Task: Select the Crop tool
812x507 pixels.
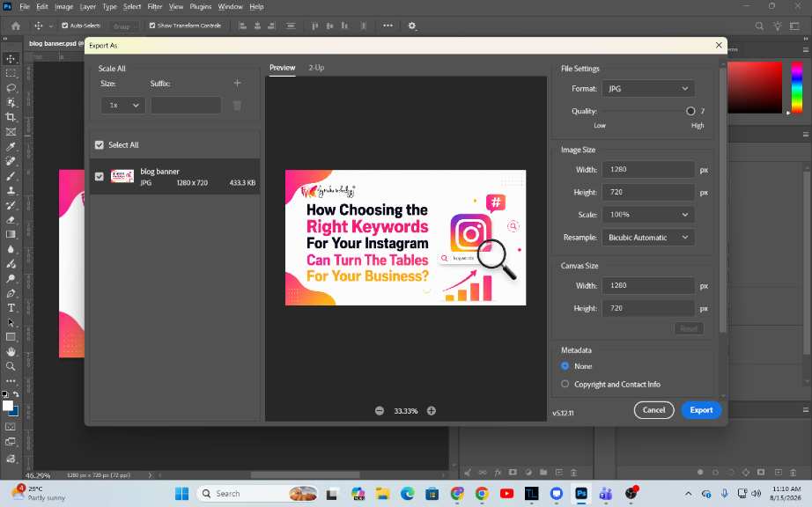Action: click(x=11, y=117)
